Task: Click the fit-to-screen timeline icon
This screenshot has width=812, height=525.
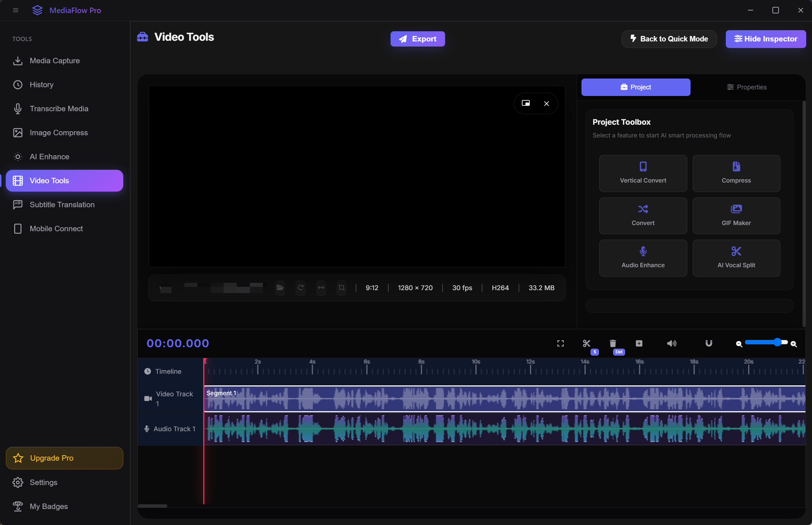Action: [560, 343]
